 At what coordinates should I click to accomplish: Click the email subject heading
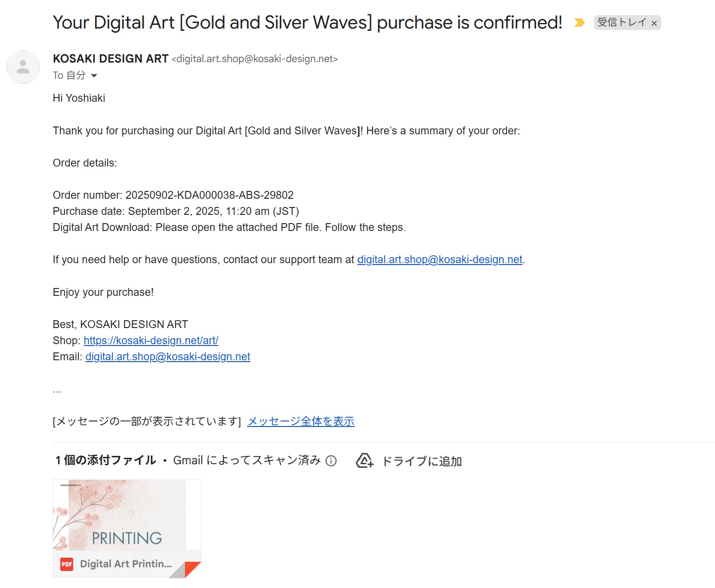tap(307, 23)
